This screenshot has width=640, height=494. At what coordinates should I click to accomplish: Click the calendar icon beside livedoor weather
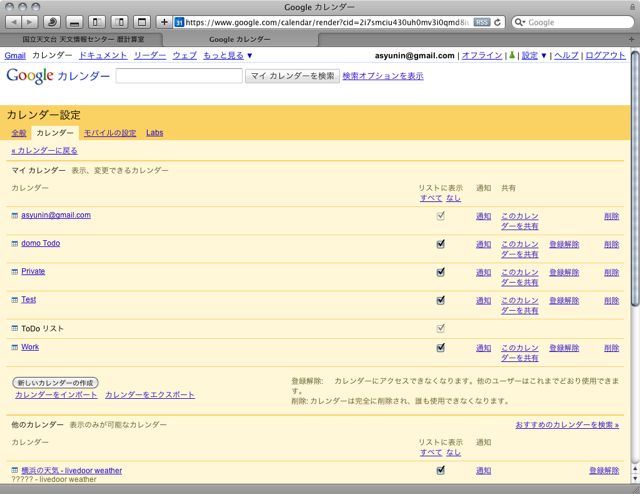click(15, 470)
